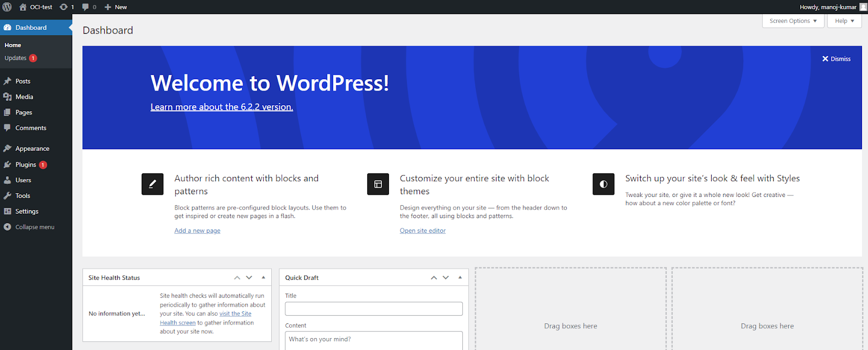Click the Styles half-circle icon tile
Viewport: 868px width, 350px height.
(x=603, y=184)
